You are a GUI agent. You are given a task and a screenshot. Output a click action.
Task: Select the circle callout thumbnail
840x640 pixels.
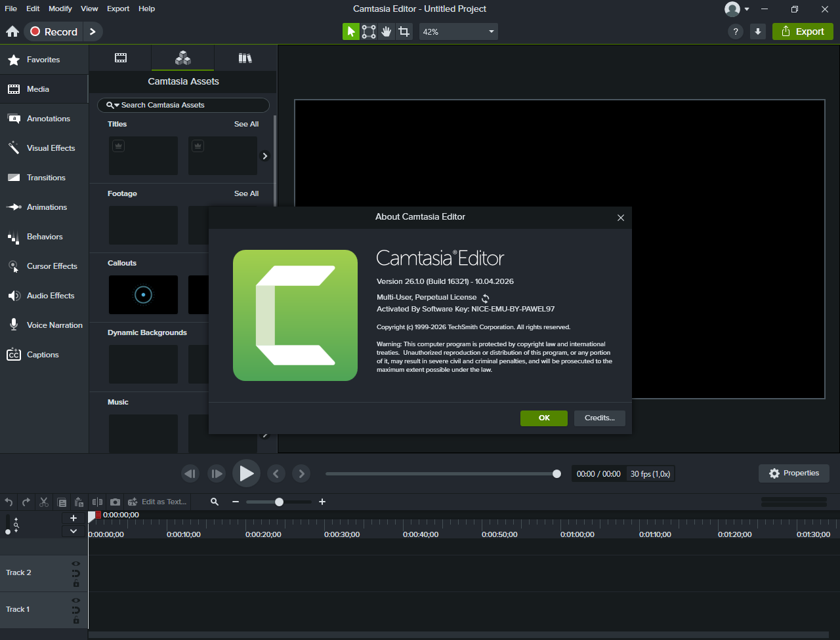click(x=143, y=295)
